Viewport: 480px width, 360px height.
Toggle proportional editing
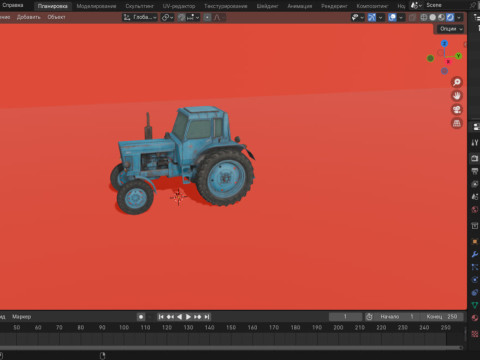coord(207,17)
